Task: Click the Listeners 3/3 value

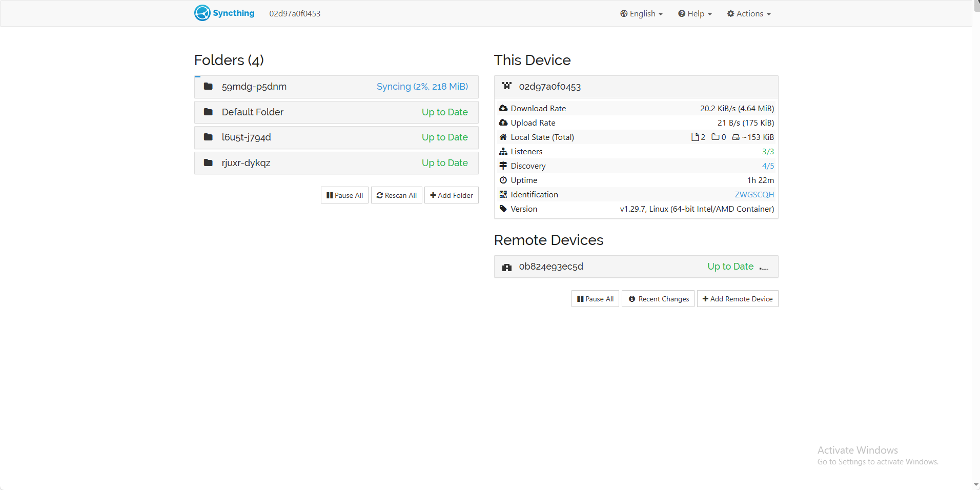Action: tap(768, 151)
